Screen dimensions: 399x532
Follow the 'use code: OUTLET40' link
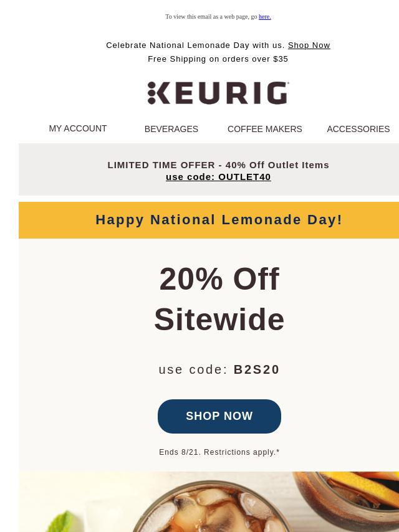click(218, 177)
